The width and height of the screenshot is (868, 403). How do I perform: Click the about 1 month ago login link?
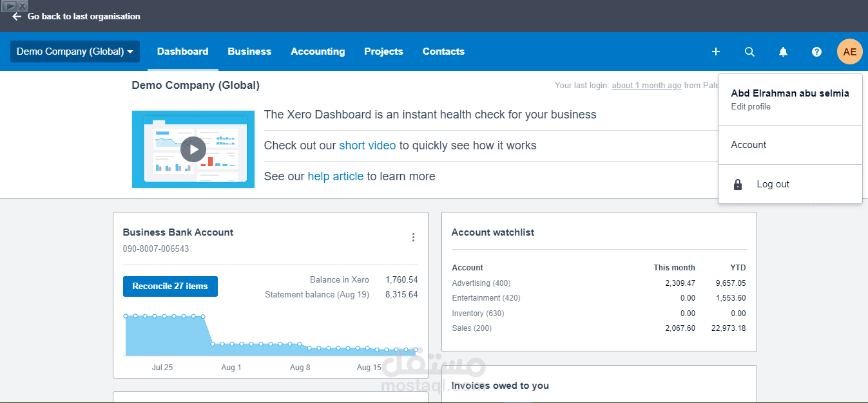pos(646,85)
